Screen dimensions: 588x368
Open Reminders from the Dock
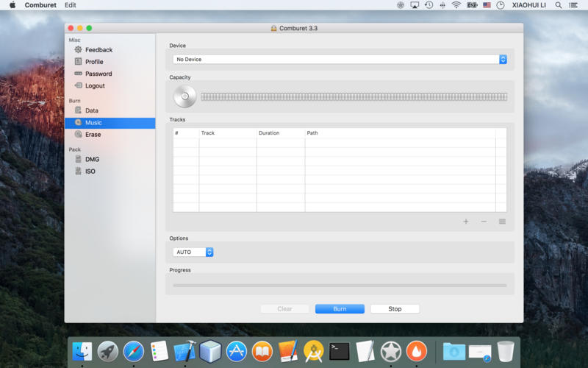coord(159,352)
